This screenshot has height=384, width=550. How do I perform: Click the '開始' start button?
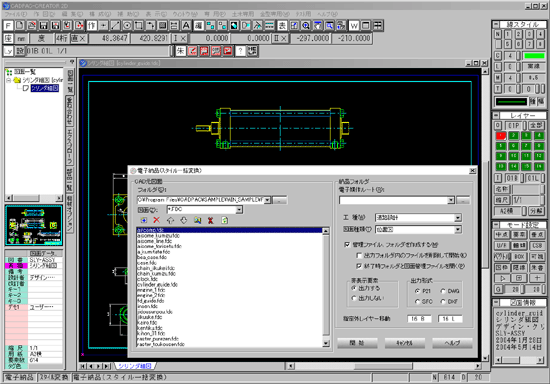click(357, 343)
